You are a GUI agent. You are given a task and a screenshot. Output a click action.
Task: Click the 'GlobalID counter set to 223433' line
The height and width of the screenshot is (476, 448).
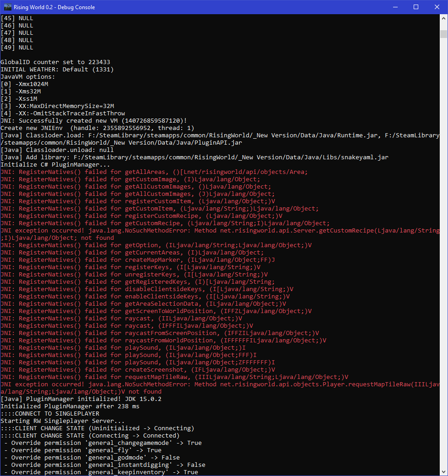(55, 62)
